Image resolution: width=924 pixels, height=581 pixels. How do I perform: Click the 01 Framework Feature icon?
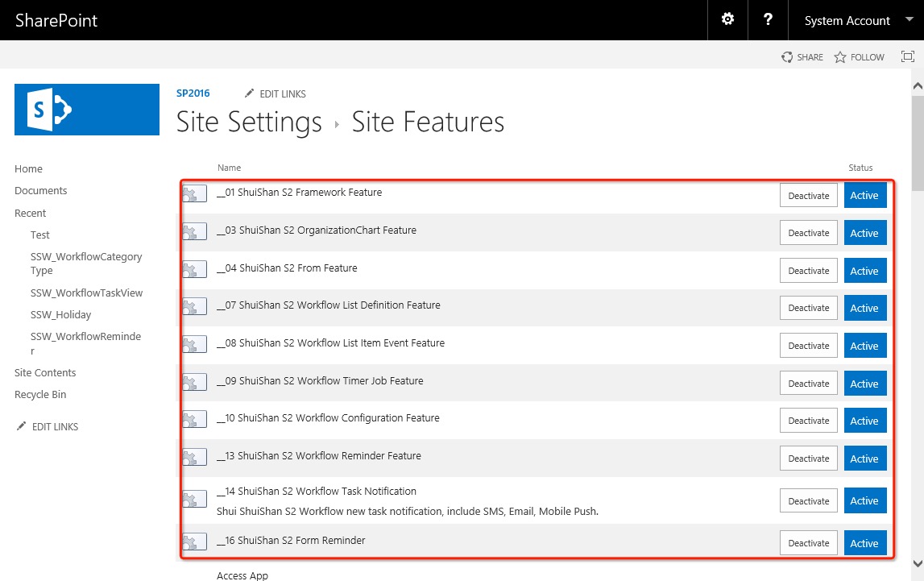[x=194, y=193]
